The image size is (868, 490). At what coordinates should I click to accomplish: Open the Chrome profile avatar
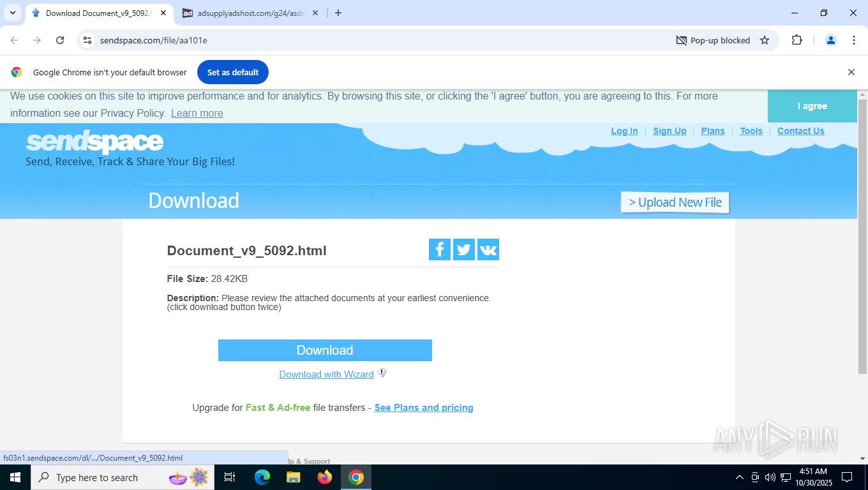point(831,40)
